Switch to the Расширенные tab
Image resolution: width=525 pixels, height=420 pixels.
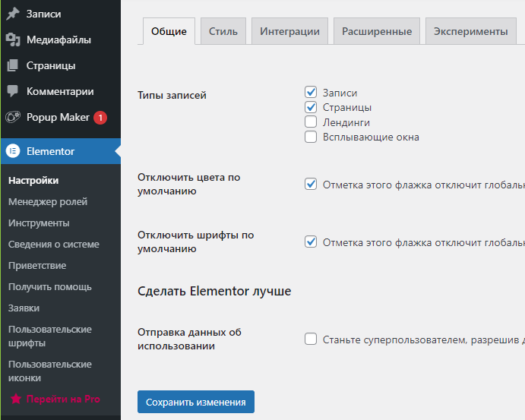tap(377, 31)
